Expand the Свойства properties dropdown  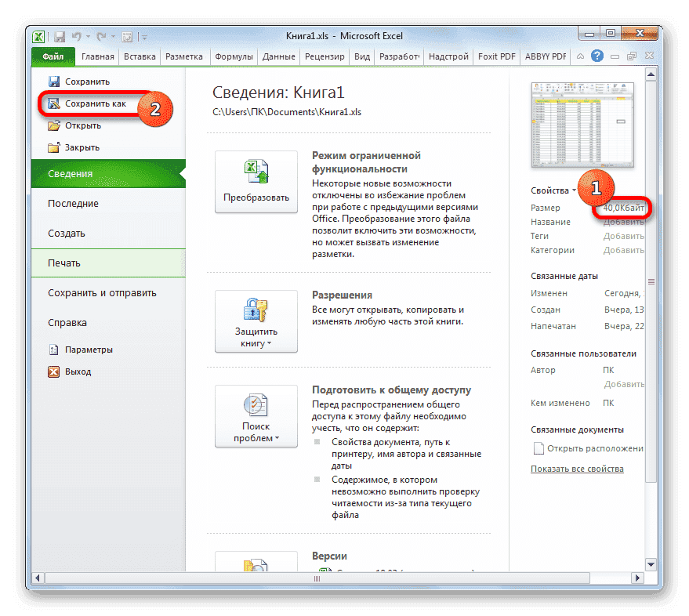pos(561,190)
